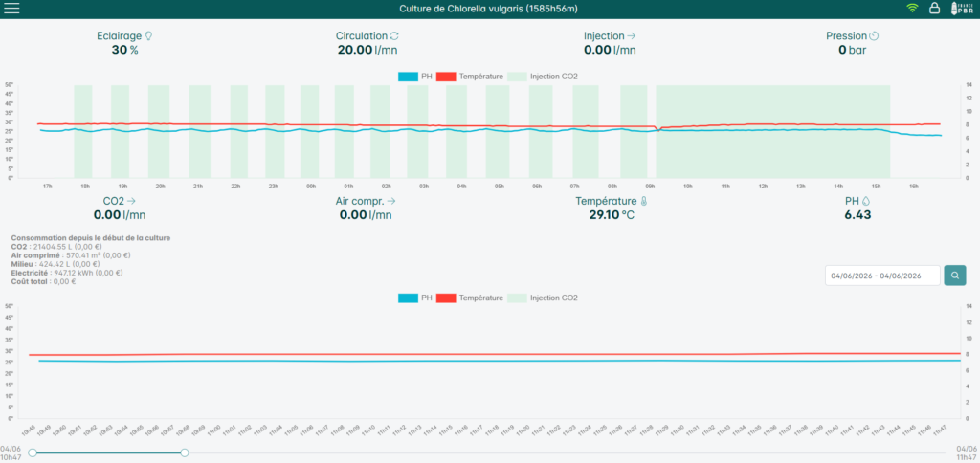Click the gauge icon beside Pression
Screen dimensions: 980x463
[875, 36]
